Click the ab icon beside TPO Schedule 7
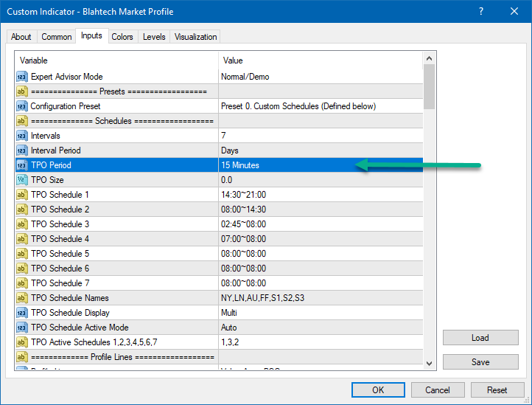The image size is (532, 405). [21, 283]
